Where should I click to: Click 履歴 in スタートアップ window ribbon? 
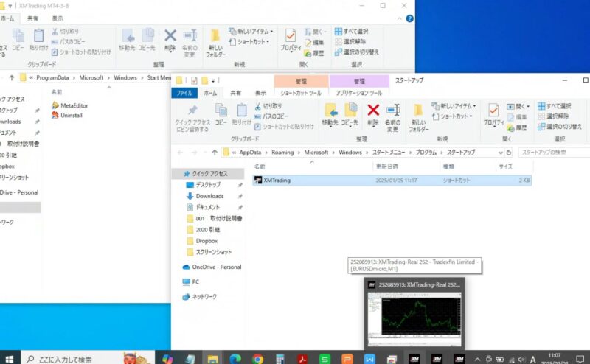coord(517,128)
